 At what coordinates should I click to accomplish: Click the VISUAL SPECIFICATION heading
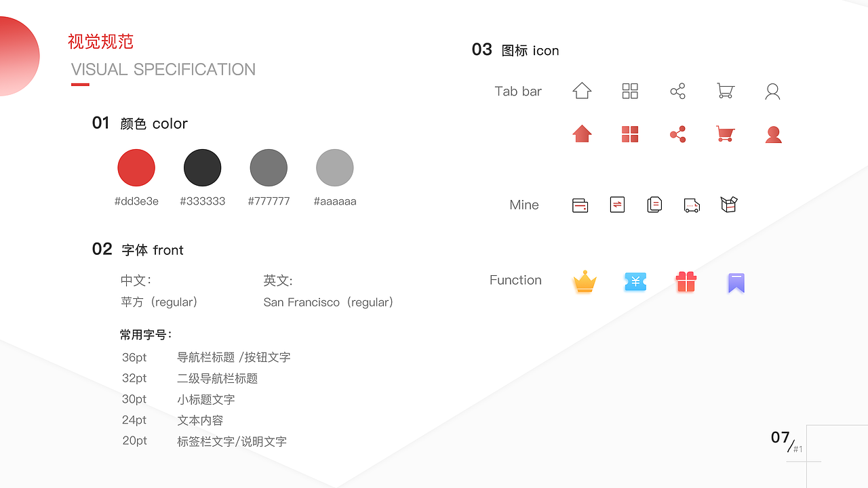pos(163,69)
